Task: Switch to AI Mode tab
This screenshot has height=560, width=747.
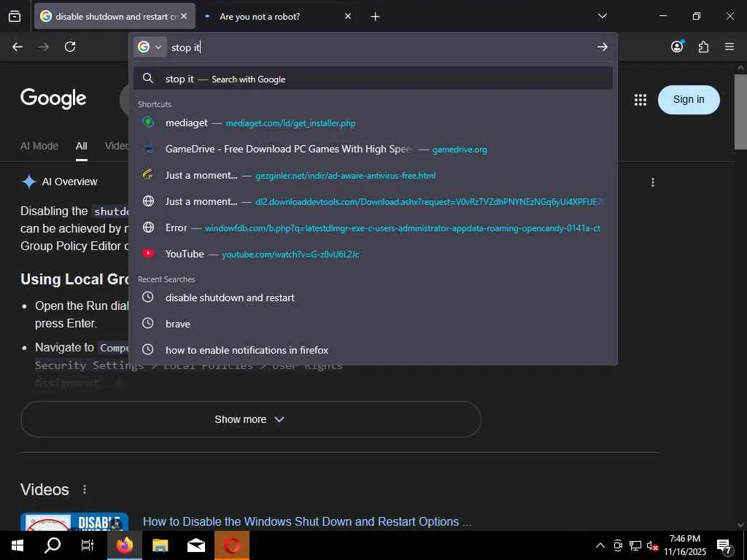Action: (39, 146)
